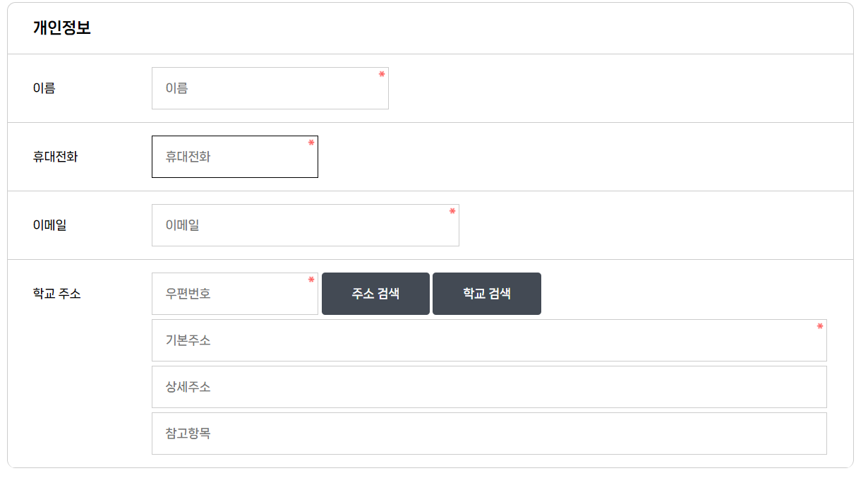Click the 학교 검색 (school search) button
The width and height of the screenshot is (868, 478).
486,293
